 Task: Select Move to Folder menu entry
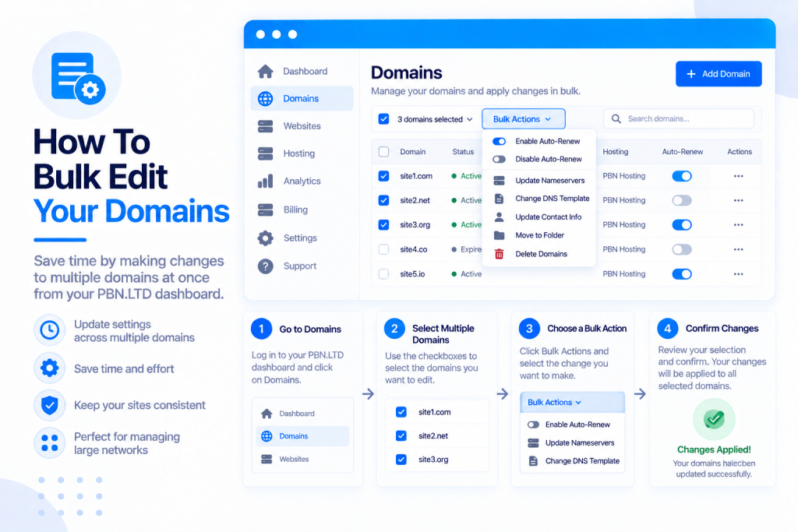pyautogui.click(x=539, y=235)
